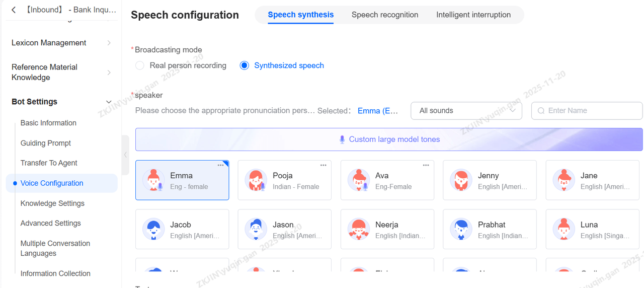The width and height of the screenshot is (644, 288).
Task: Open the All sounds dropdown
Action: 466,111
